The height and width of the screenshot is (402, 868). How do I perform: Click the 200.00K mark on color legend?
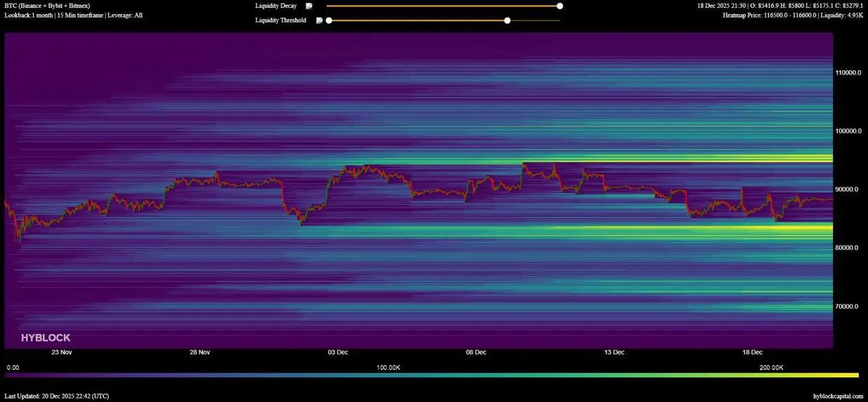point(771,368)
